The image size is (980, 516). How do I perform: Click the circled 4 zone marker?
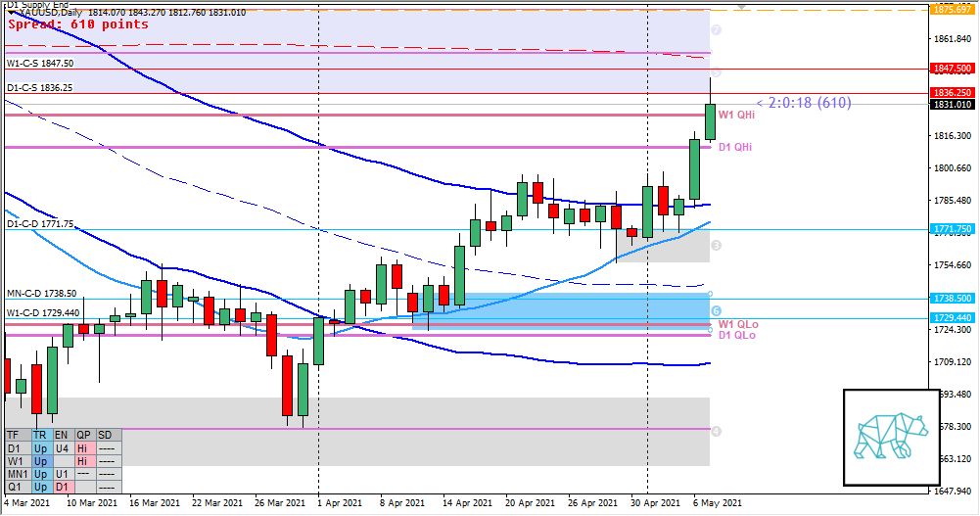pos(717,431)
